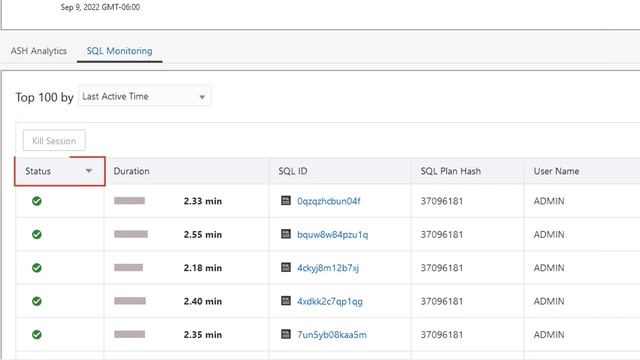This screenshot has width=640, height=360.
Task: Click ADMIN user in 7un5yb08kaa5m row
Action: click(x=549, y=335)
